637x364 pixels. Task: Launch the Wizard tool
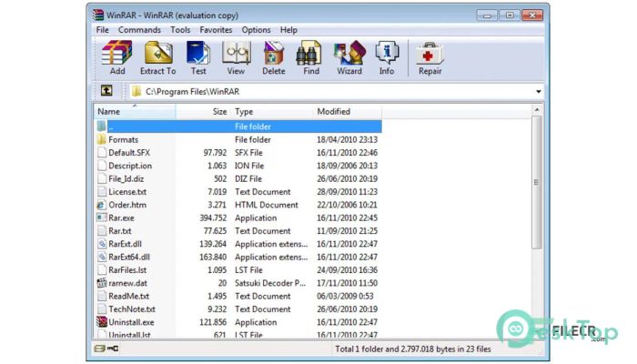(x=349, y=57)
